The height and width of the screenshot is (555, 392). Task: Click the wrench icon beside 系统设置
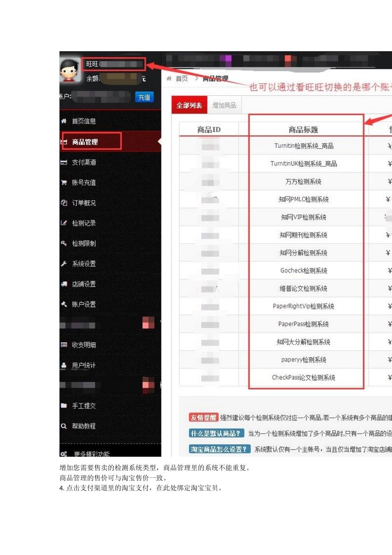click(x=64, y=263)
